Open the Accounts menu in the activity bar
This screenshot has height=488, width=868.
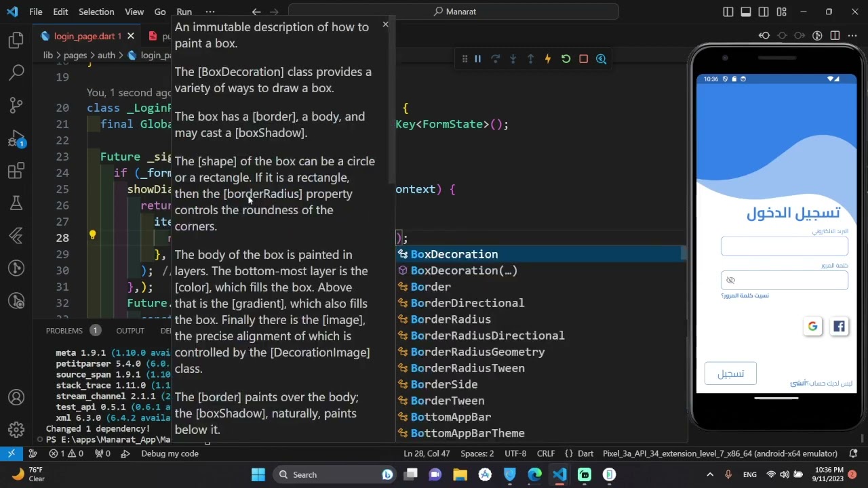[x=16, y=397]
